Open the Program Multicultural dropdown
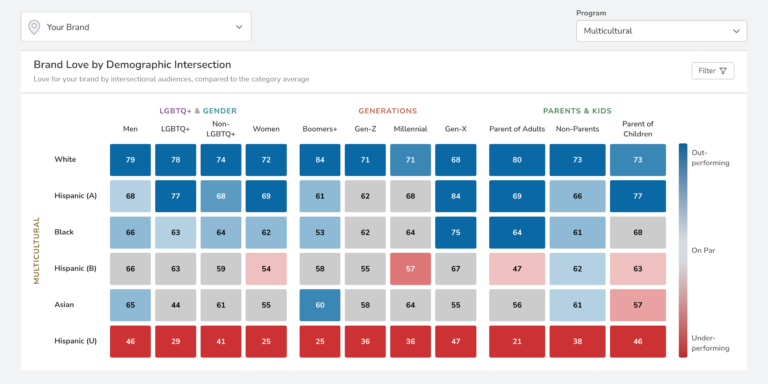768x384 pixels. [661, 31]
